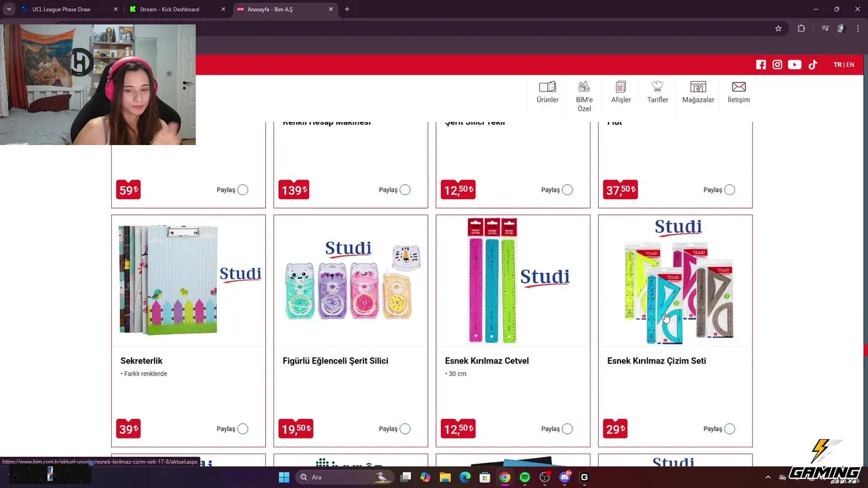Open the Afişler menu
This screenshot has width=868, height=488.
[x=620, y=92]
